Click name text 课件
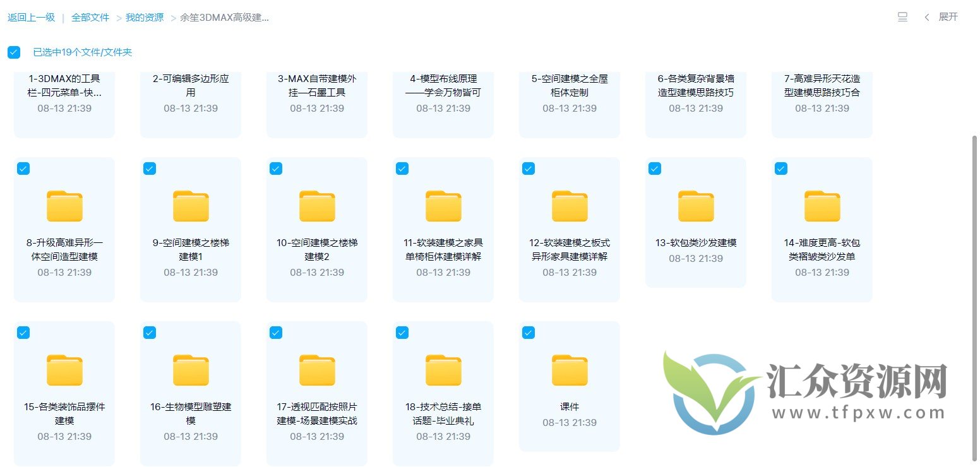Viewport: 980px width, 467px height. [x=570, y=407]
